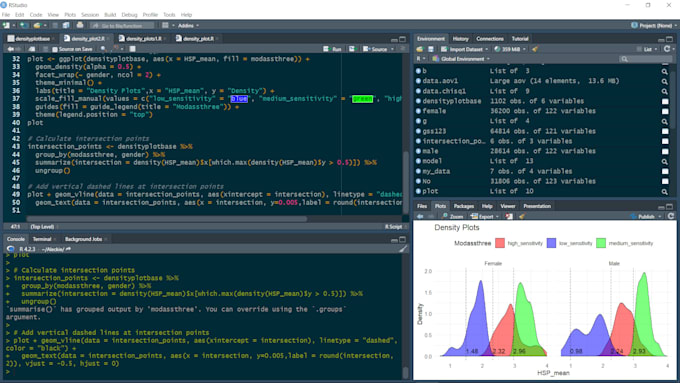
Task: Open the gss123 data table icon
Action: pos(664,131)
